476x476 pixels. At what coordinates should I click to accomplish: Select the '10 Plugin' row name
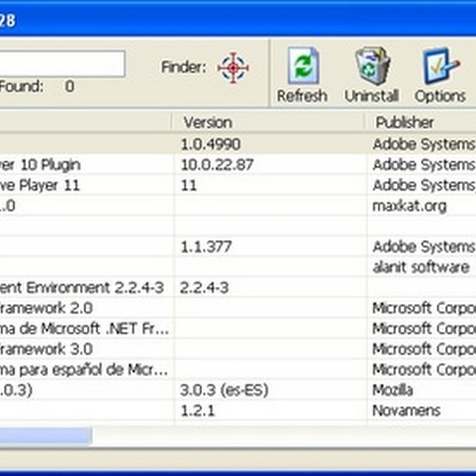click(x=40, y=165)
